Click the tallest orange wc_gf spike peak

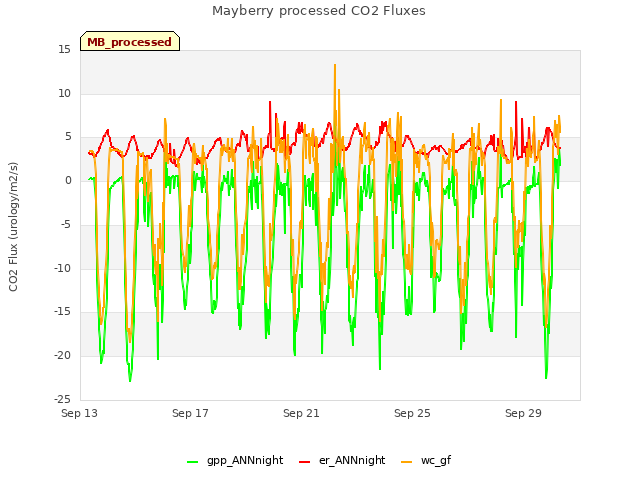click(x=335, y=64)
